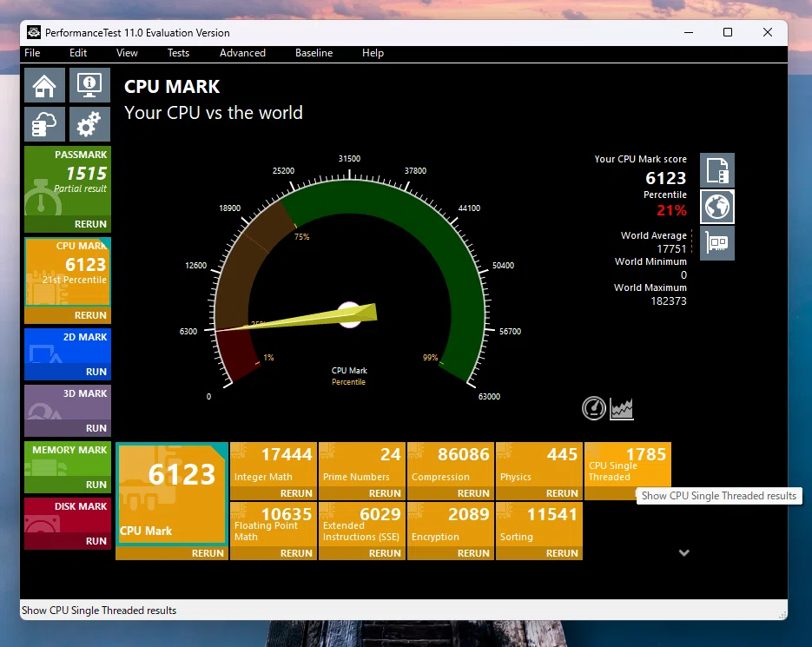Click the World Maximum 182373 value
The height and width of the screenshot is (647, 812).
[x=669, y=301]
